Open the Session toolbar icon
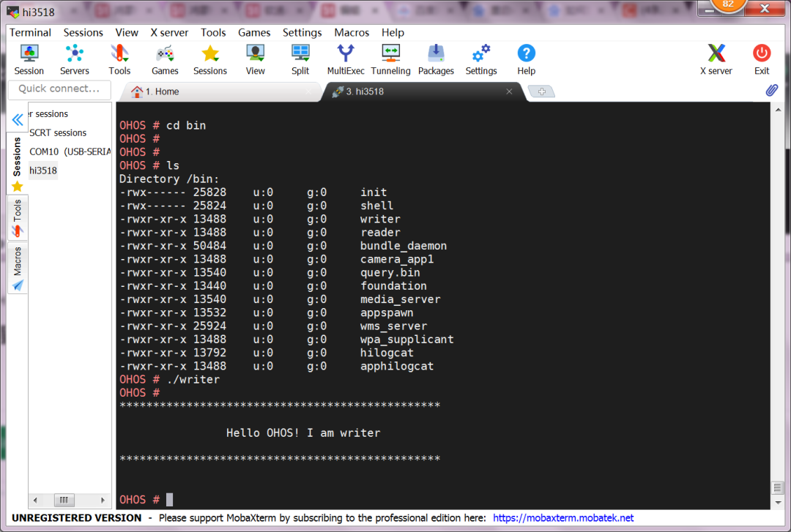791x532 pixels. (x=29, y=59)
